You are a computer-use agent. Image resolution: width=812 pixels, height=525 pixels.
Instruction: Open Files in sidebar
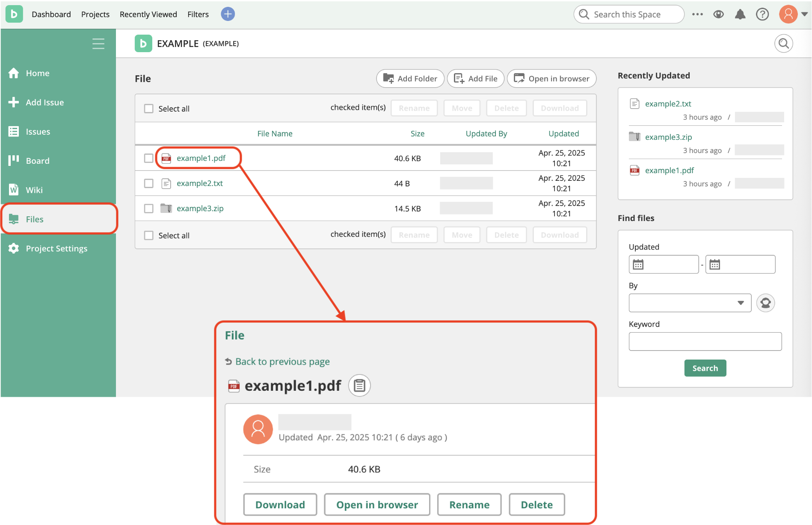pos(59,219)
